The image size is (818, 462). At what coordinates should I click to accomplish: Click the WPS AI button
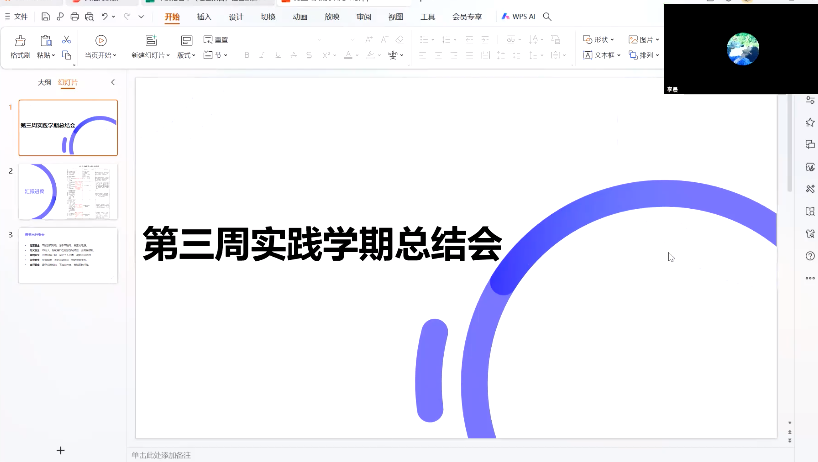pyautogui.click(x=518, y=17)
